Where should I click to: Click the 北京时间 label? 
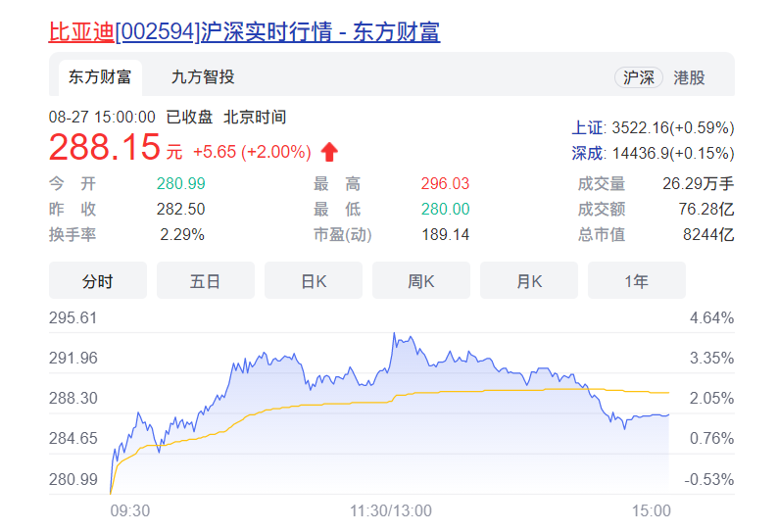(255, 118)
